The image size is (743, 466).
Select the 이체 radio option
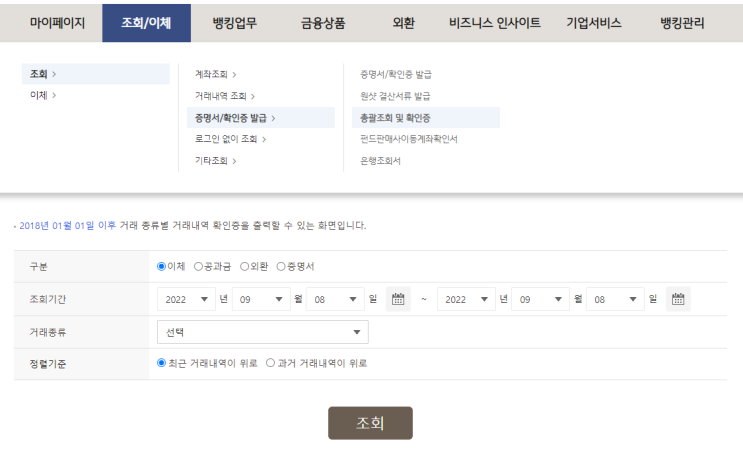(161, 266)
